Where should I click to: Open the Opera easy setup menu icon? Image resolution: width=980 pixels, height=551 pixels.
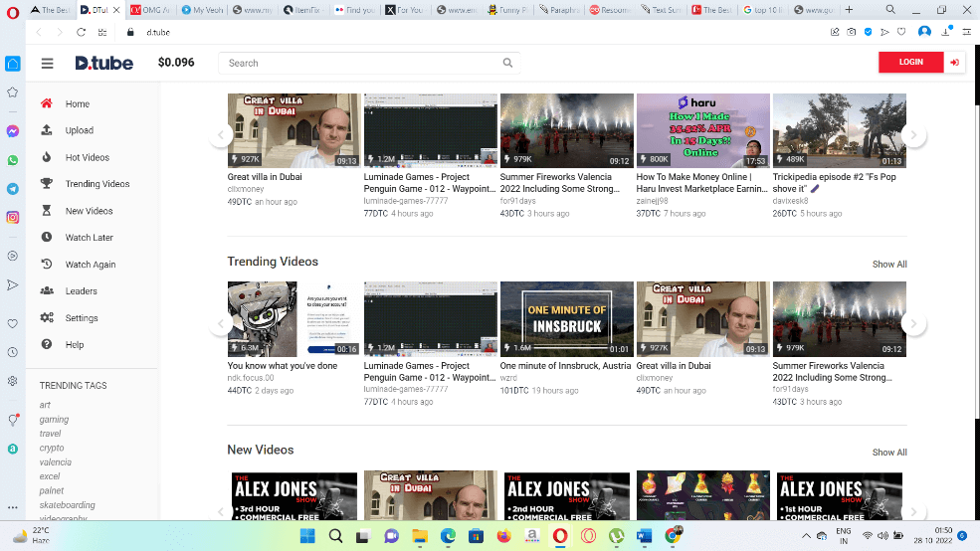pyautogui.click(x=967, y=32)
